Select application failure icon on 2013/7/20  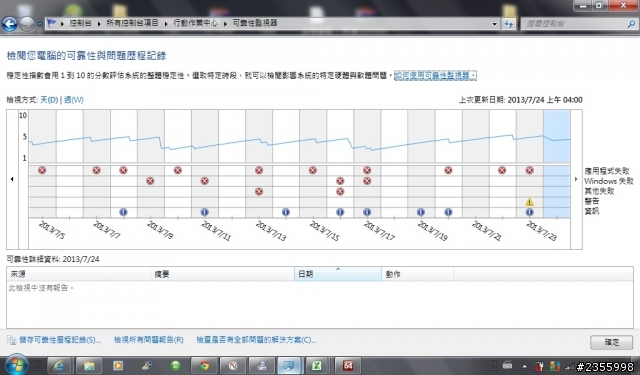(x=448, y=170)
